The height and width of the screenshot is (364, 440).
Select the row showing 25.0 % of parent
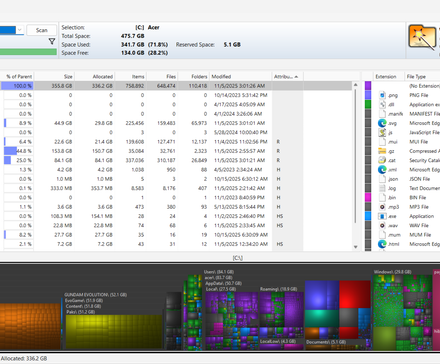pyautogui.click(x=176, y=160)
